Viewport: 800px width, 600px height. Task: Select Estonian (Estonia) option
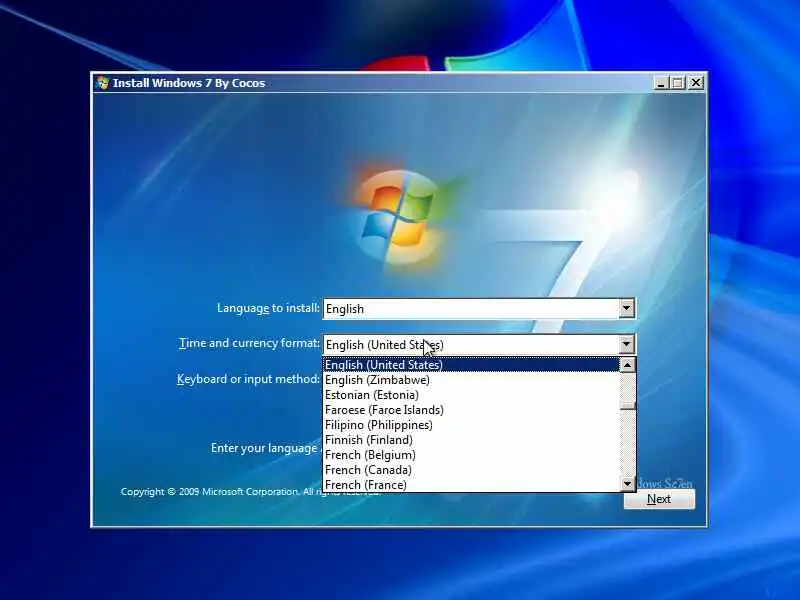coord(471,395)
